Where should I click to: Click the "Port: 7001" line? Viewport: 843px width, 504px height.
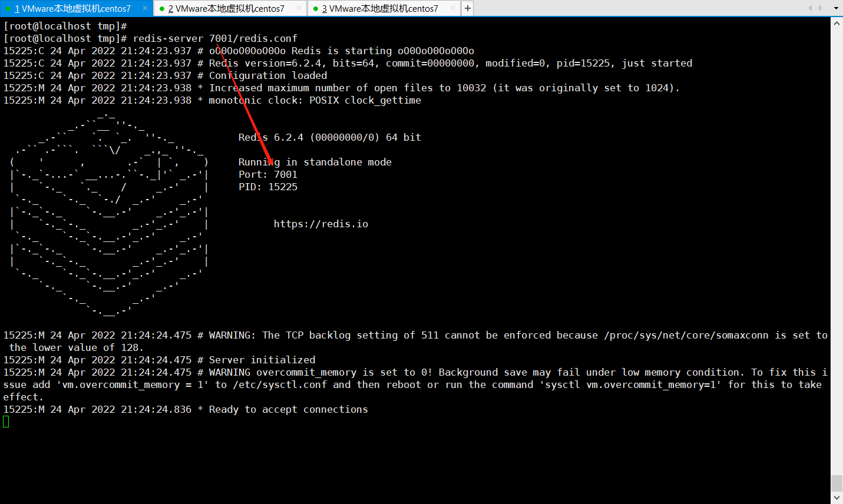click(268, 175)
